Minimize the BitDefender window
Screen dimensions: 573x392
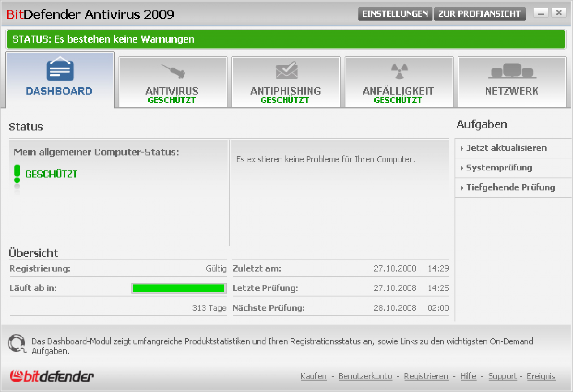tap(541, 13)
